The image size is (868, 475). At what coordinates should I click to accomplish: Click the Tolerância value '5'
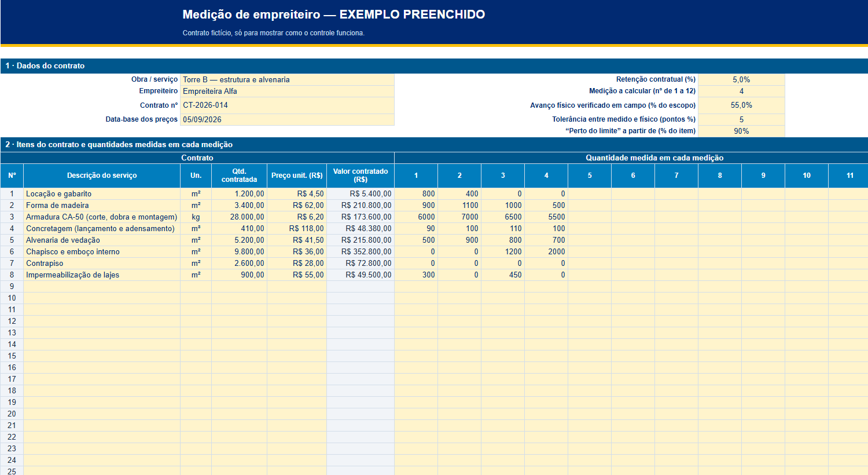[x=741, y=119]
